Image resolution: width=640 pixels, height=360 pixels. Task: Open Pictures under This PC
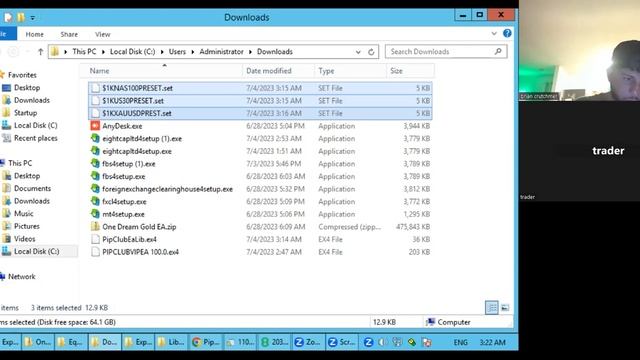click(27, 226)
